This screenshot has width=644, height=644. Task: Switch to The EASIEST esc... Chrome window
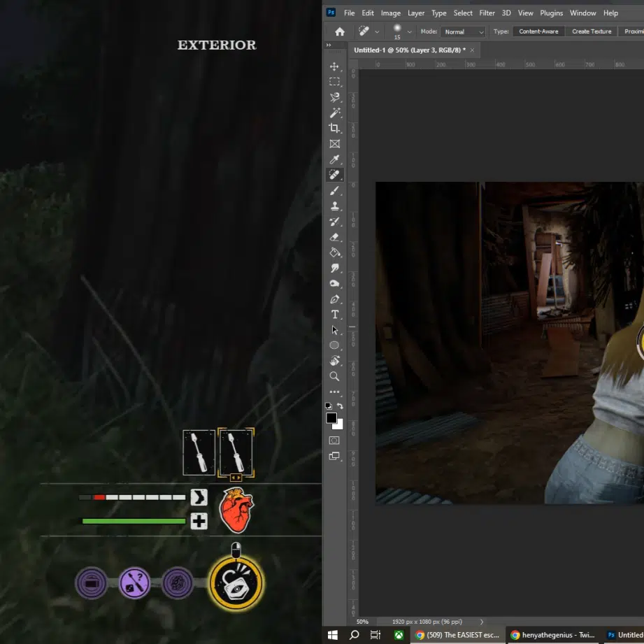[x=457, y=635]
